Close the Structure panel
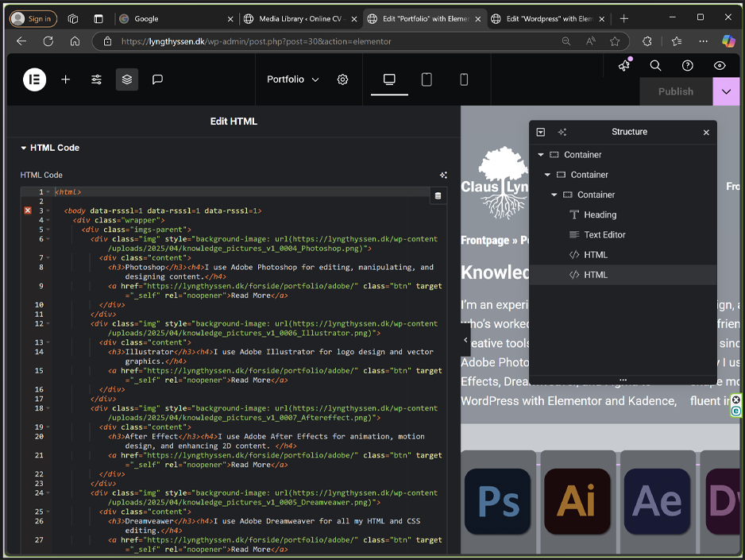Image resolution: width=745 pixels, height=560 pixels. click(x=706, y=133)
